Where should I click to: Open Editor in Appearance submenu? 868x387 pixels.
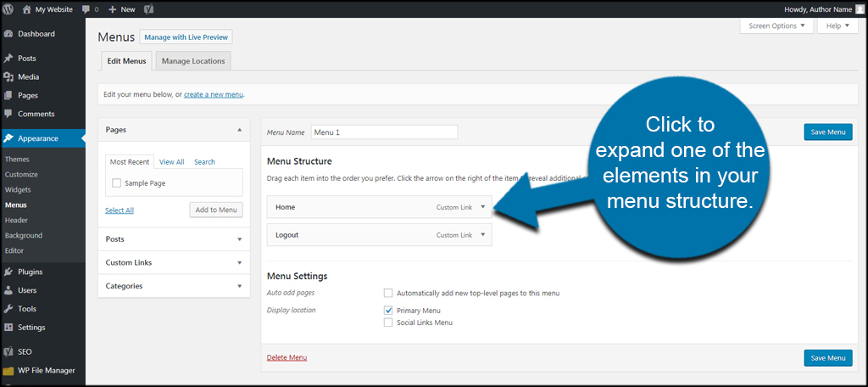[x=14, y=250]
